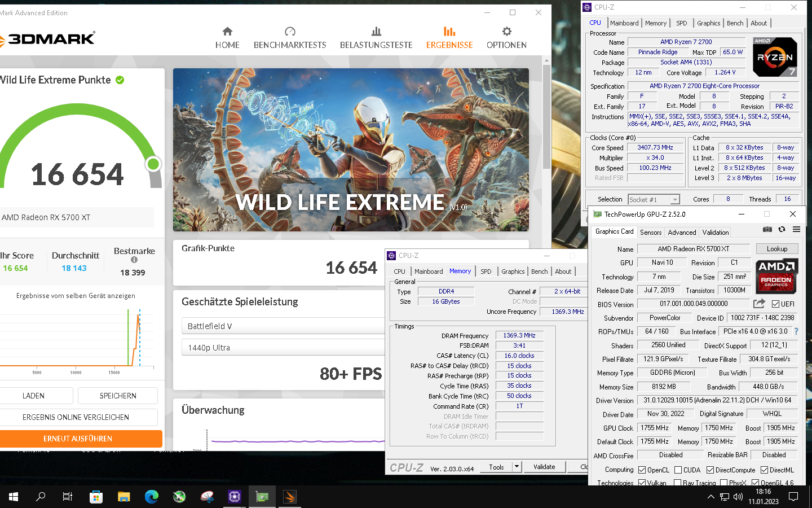Screen dimensions: 812x508
Task: Click the 3DMark vertical scrollbar thumb
Action: click(546, 116)
